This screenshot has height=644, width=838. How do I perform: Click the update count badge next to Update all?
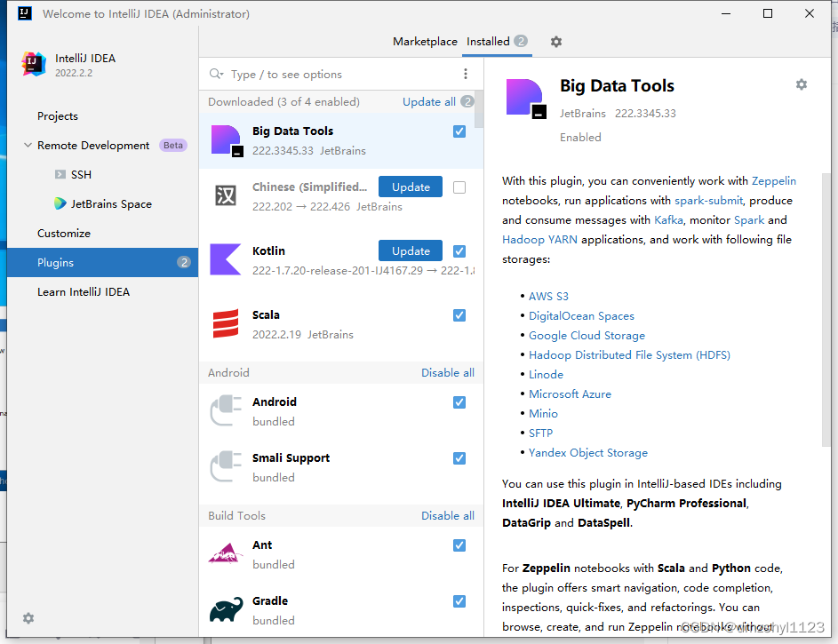click(x=467, y=101)
